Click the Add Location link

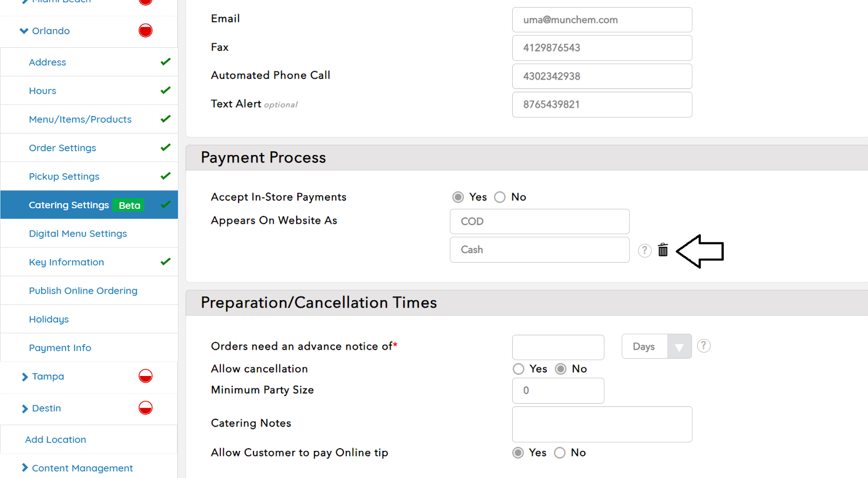click(x=55, y=439)
